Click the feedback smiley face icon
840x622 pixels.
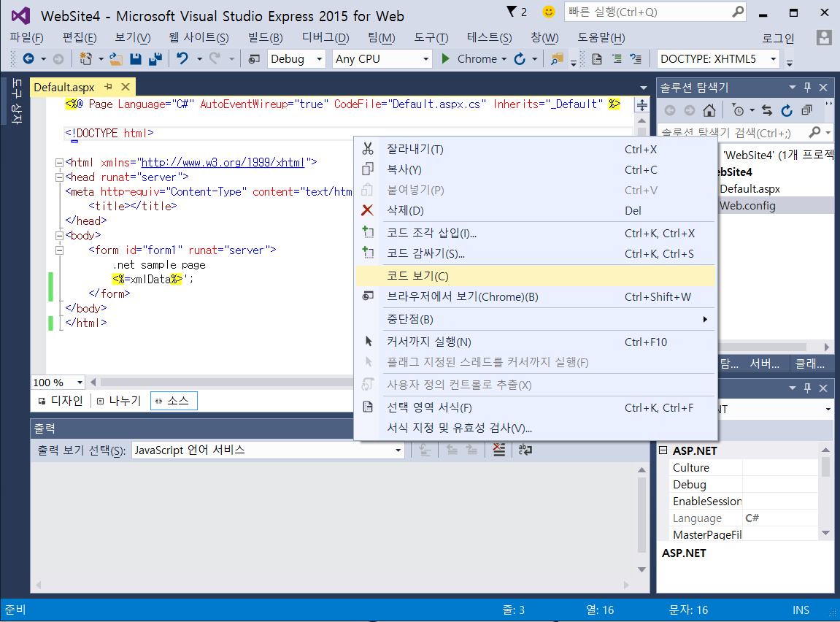549,12
